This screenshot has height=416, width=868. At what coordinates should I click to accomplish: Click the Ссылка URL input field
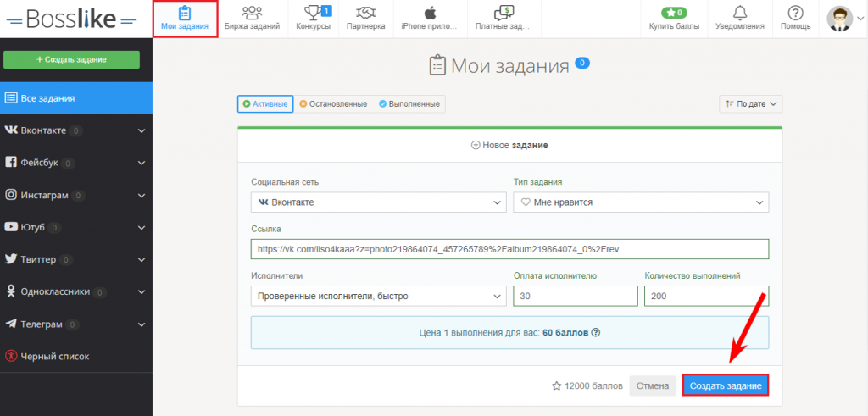coord(509,249)
